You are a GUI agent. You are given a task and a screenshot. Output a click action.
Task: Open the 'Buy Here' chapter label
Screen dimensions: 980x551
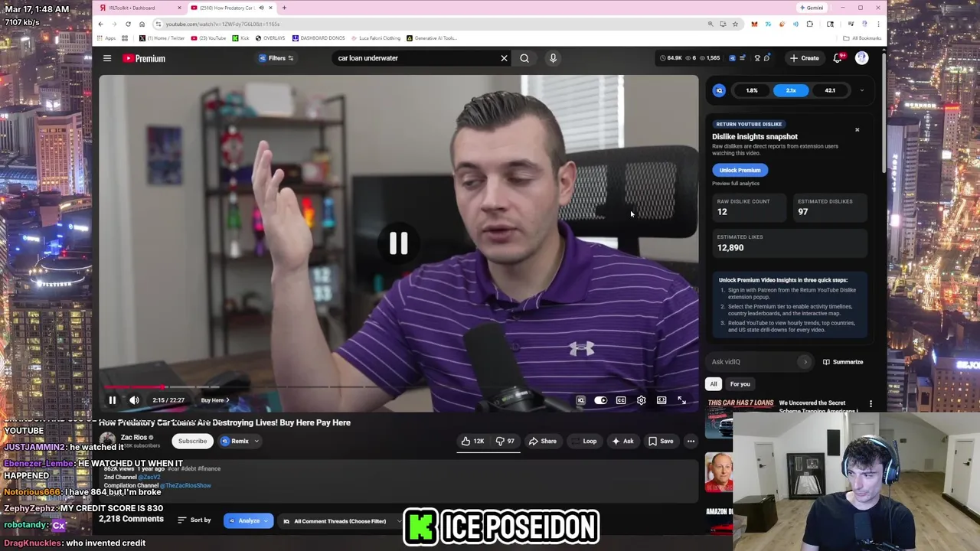(215, 400)
